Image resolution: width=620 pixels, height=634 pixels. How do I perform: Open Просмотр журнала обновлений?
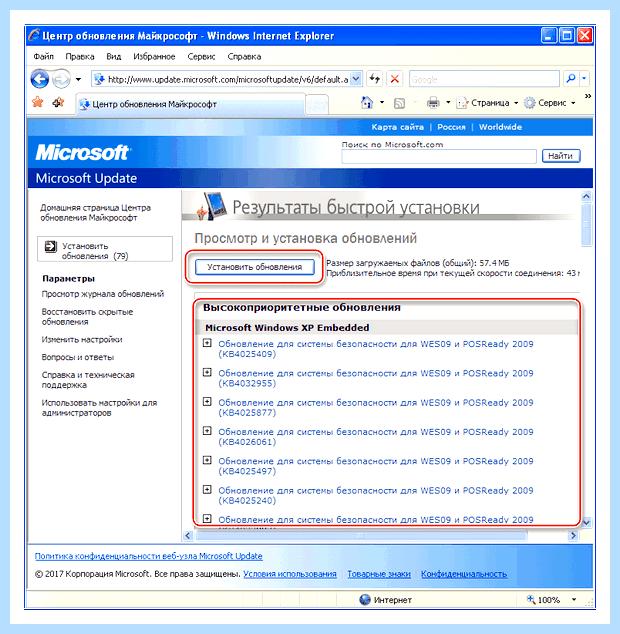click(x=103, y=294)
